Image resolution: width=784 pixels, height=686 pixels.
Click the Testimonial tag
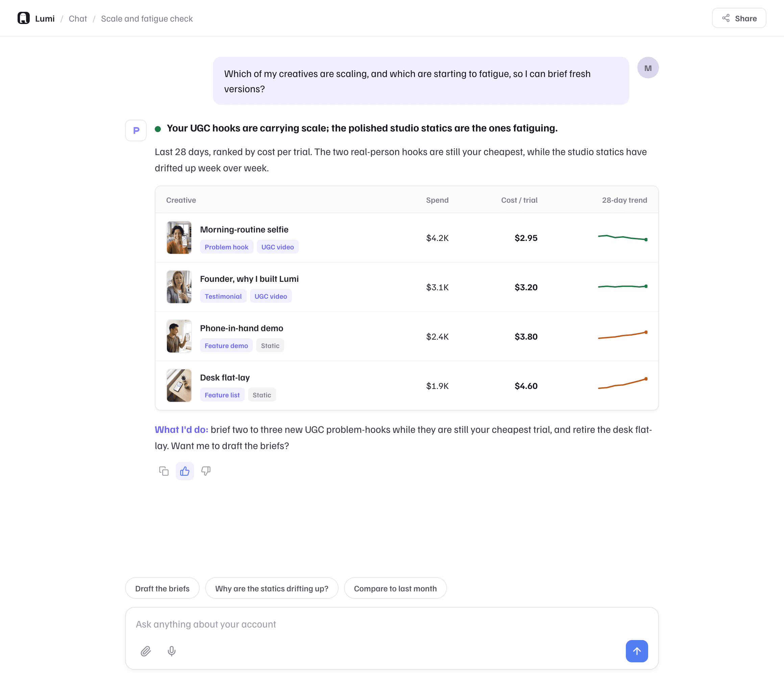[223, 296]
